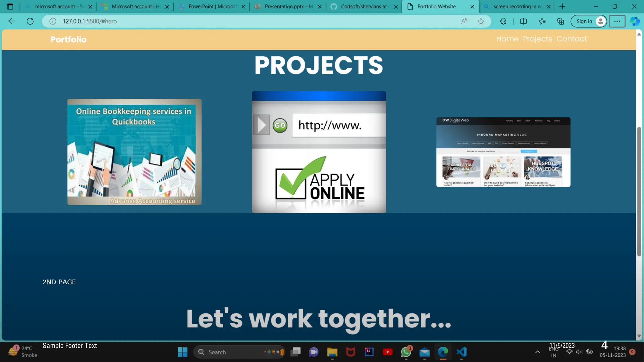Open Settings and more ellipsis menu

pyautogui.click(x=617, y=21)
